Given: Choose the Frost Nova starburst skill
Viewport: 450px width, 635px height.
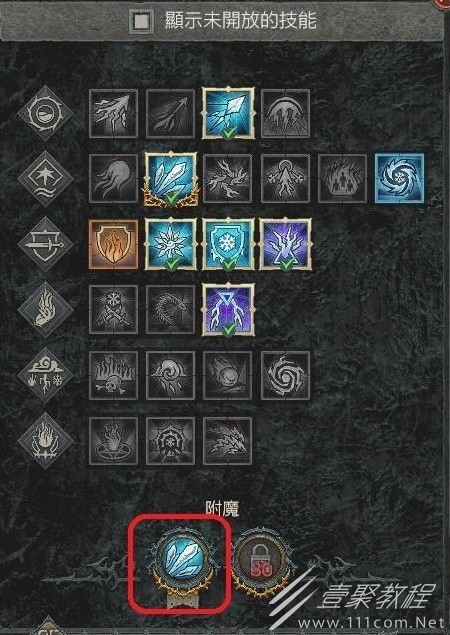Looking at the screenshot, I should point(171,244).
